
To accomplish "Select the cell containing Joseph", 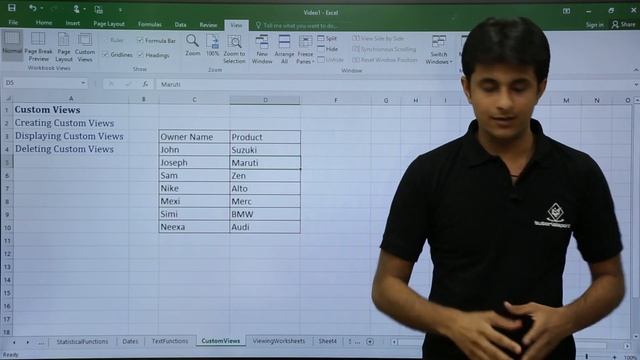I will click(194, 162).
